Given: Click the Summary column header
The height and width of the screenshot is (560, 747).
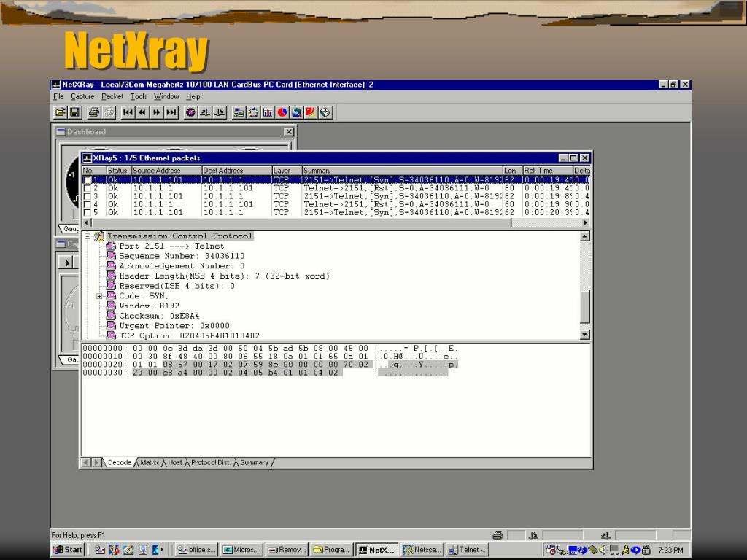Looking at the screenshot, I should click(402, 171).
